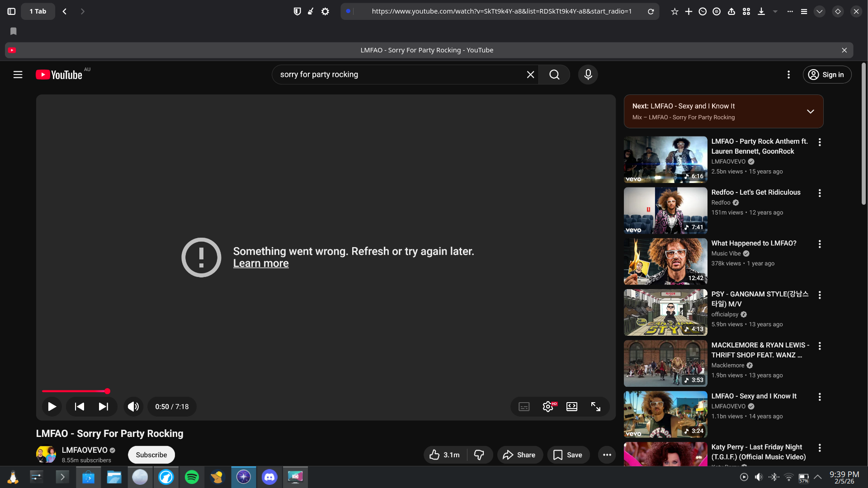Viewport: 868px width, 488px height.
Task: Open the Linux penguin launcher in taskbar
Action: 13,477
